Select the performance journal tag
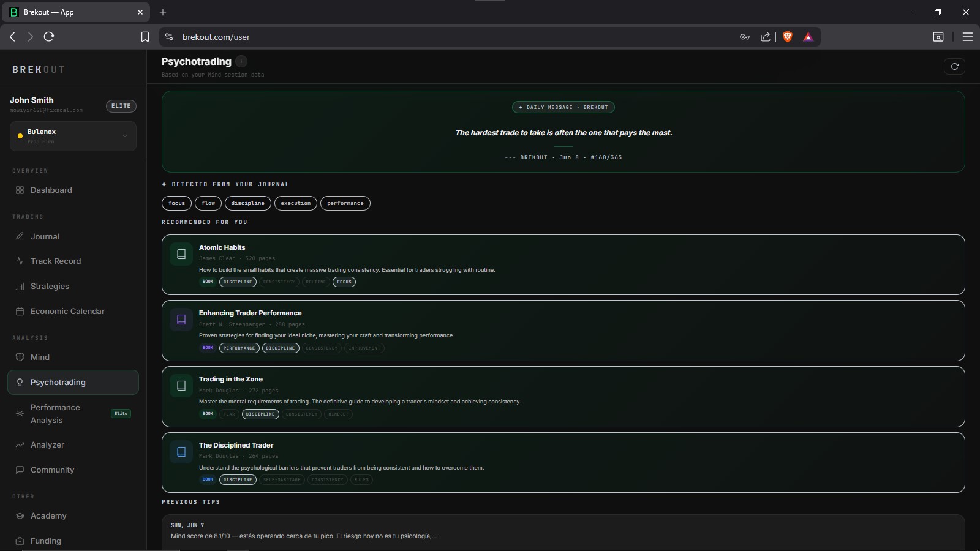 (345, 203)
